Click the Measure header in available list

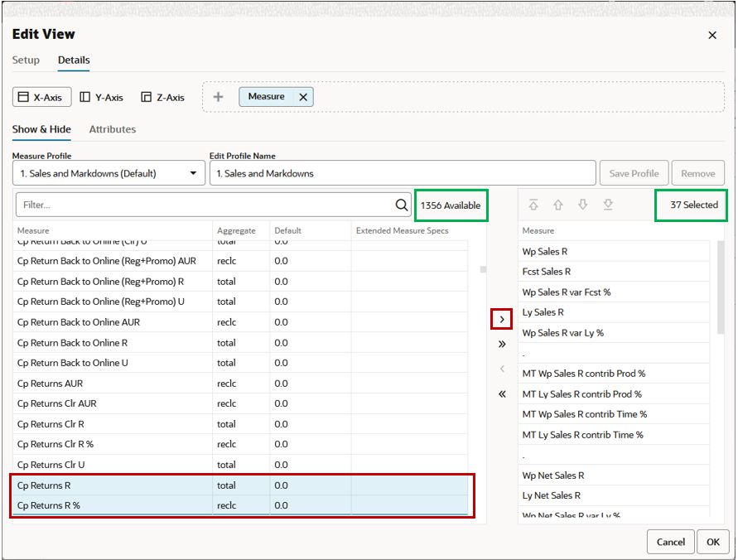click(33, 230)
